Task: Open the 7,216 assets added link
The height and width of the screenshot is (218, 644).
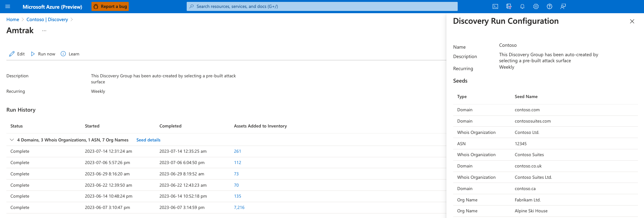Action: pyautogui.click(x=239, y=207)
